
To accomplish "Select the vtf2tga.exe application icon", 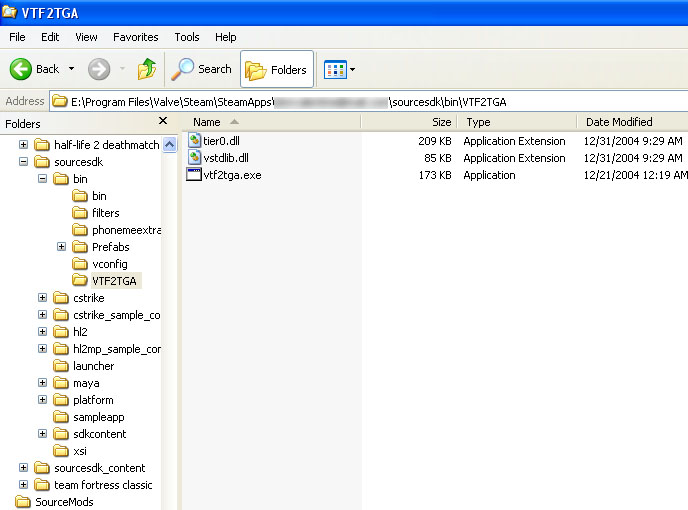I will (x=195, y=175).
